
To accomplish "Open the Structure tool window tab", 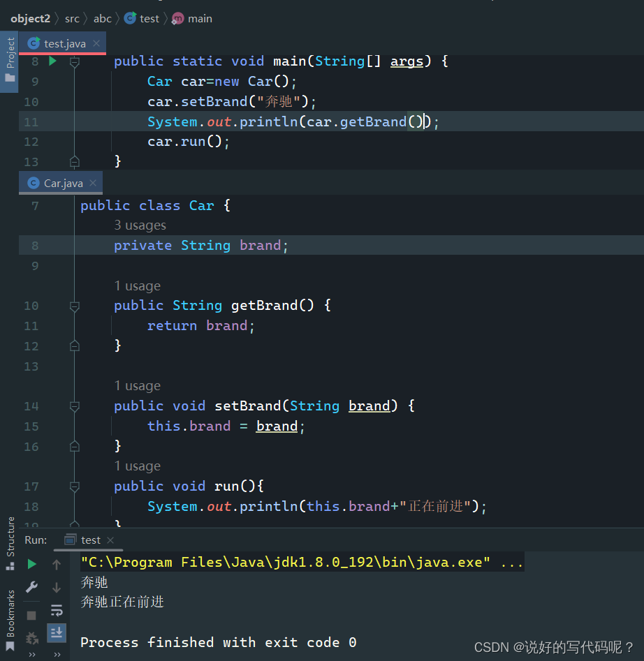I will coord(10,543).
